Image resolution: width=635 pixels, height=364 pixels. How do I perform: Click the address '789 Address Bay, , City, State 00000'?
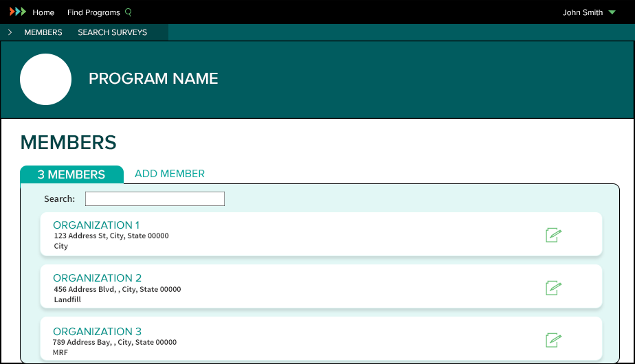pyautogui.click(x=115, y=342)
